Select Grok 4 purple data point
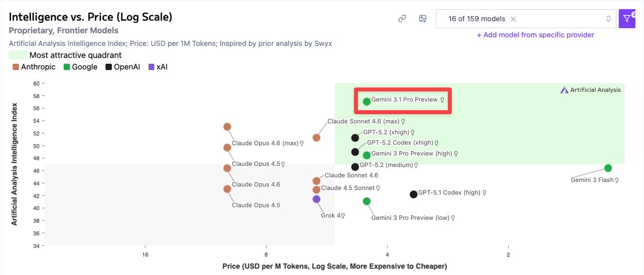 click(x=316, y=199)
